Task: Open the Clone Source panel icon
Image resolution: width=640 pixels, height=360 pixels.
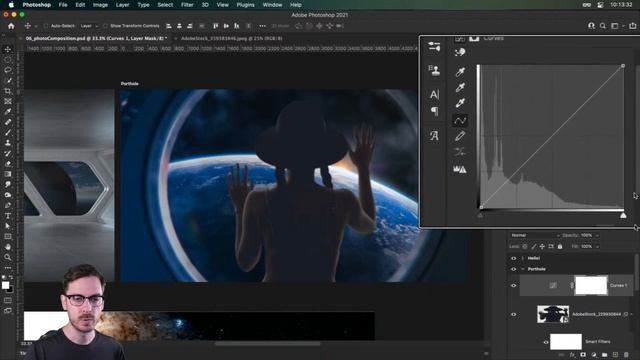Action: 434,70
